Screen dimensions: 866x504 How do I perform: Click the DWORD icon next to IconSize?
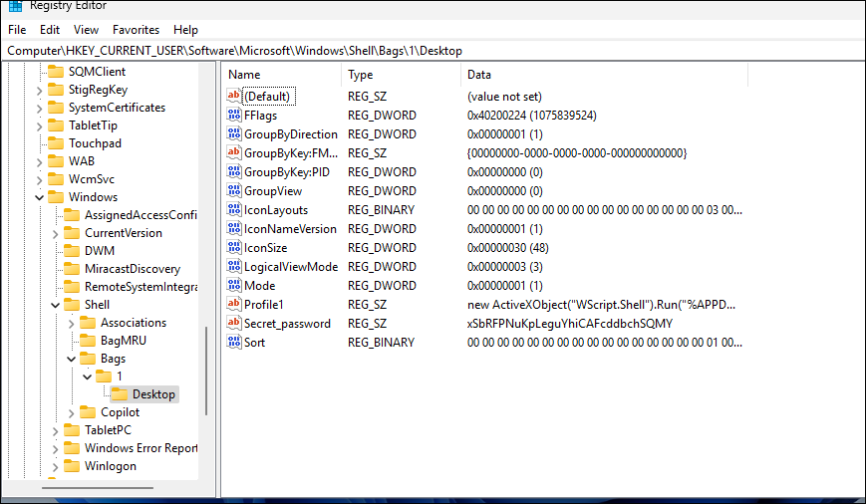click(233, 247)
